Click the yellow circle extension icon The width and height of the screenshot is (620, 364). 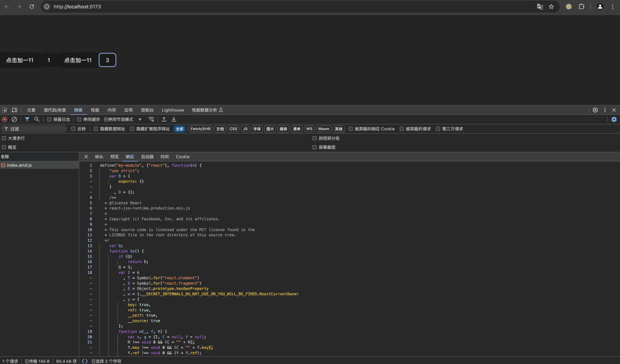[x=569, y=7]
